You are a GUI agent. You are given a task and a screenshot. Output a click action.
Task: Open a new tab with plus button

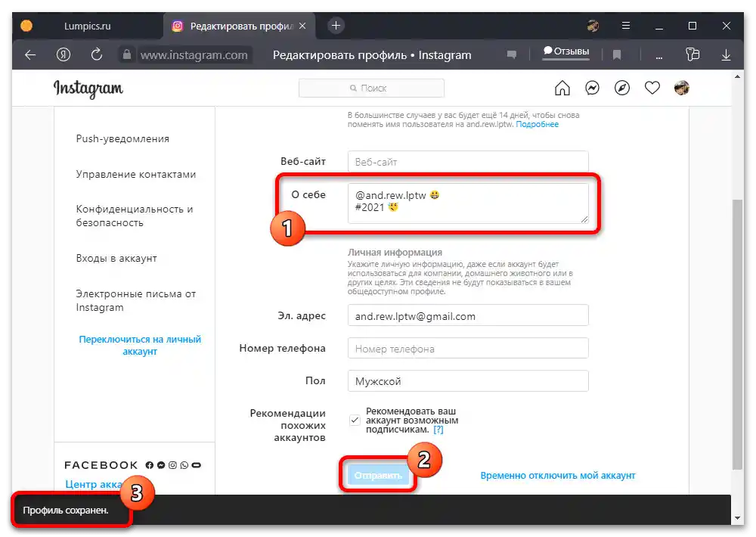[336, 26]
